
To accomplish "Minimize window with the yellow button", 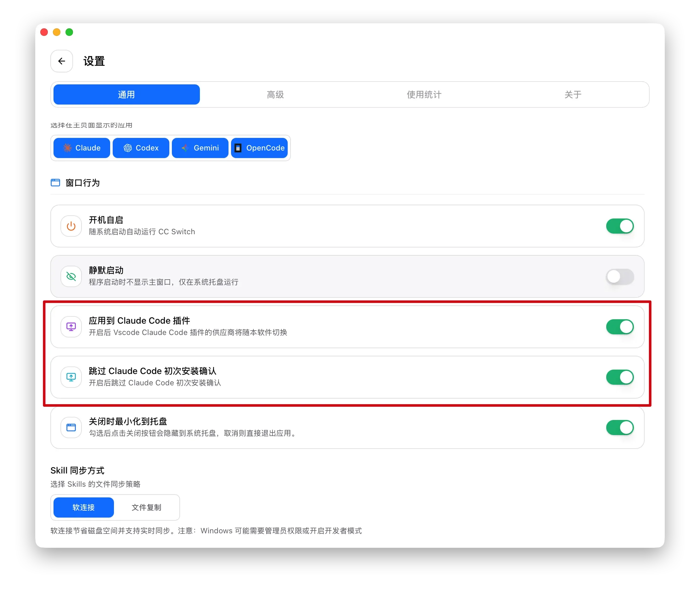I will click(x=57, y=32).
